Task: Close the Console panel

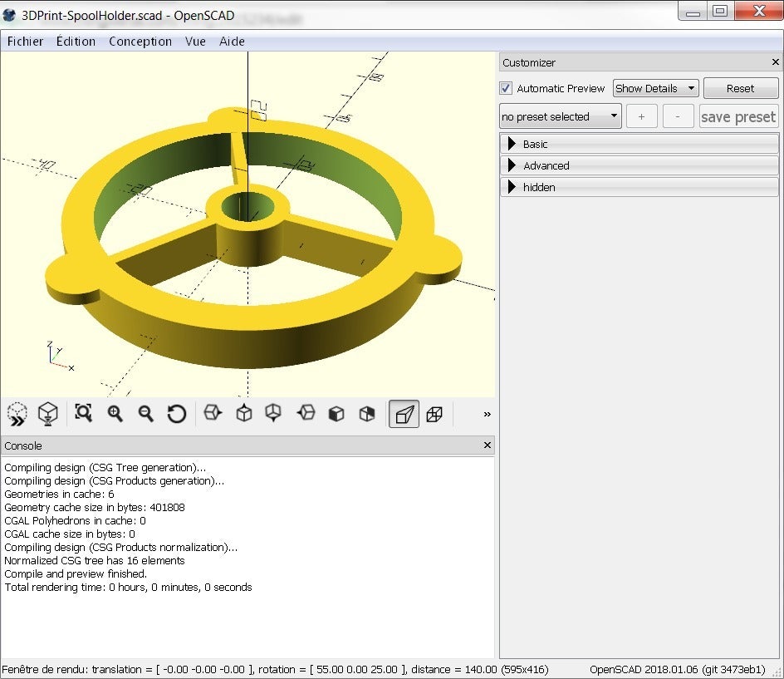Action: click(488, 445)
